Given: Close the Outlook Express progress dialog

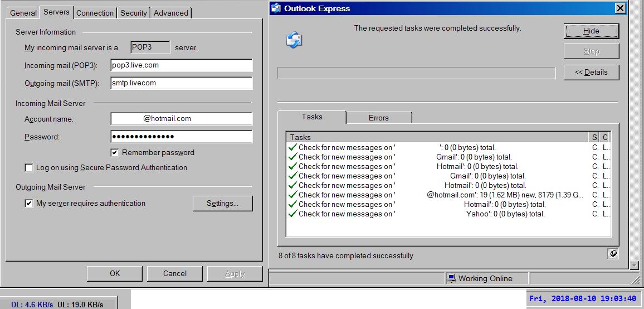Looking at the screenshot, I should [619, 8].
